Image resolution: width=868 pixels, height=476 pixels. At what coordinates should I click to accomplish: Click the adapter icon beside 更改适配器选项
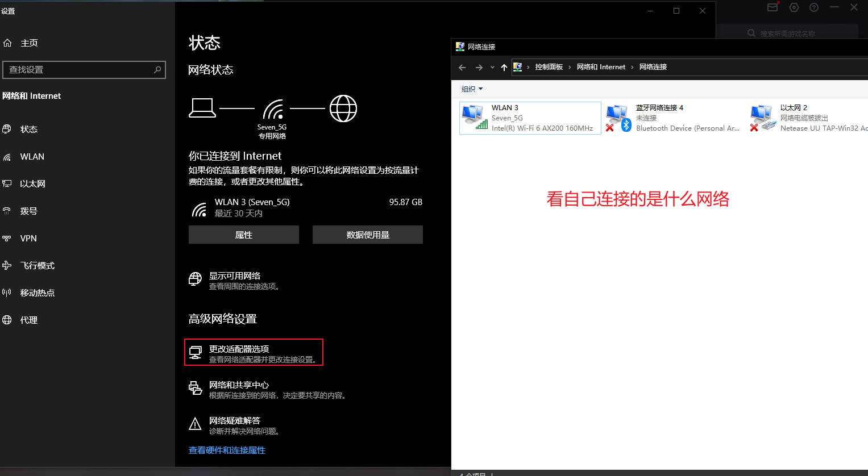(195, 353)
